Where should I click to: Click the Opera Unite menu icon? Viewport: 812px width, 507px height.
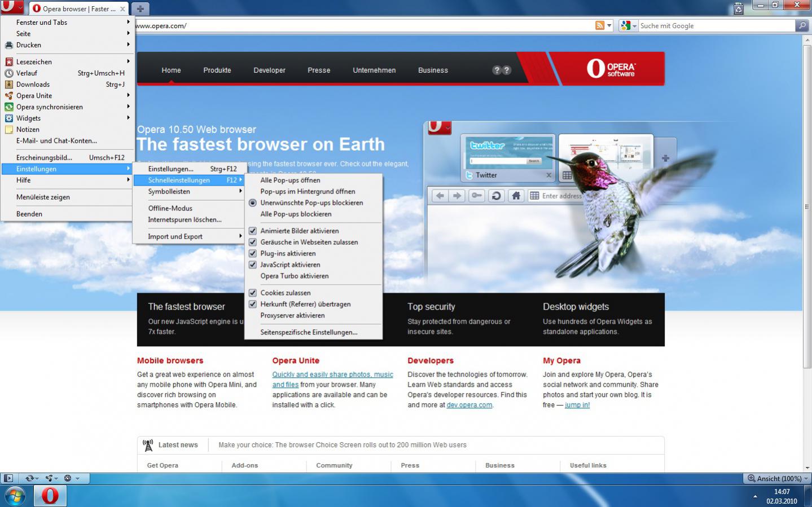click(8, 96)
